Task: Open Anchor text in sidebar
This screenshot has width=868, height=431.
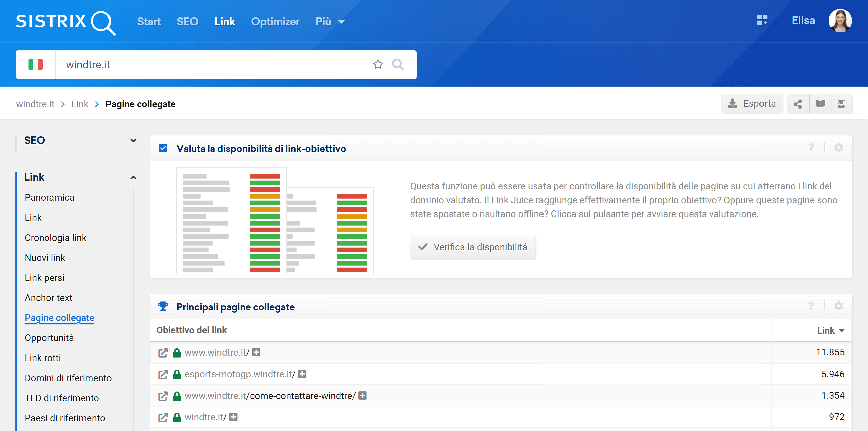Action: tap(48, 297)
